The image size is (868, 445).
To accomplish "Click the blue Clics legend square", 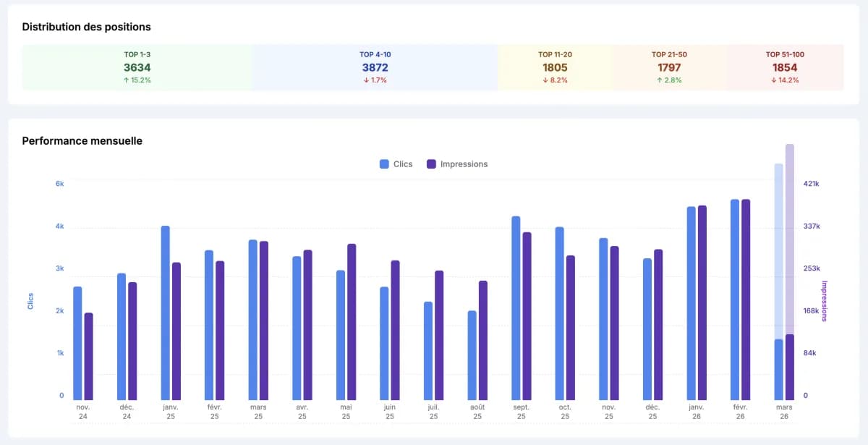I will click(384, 164).
